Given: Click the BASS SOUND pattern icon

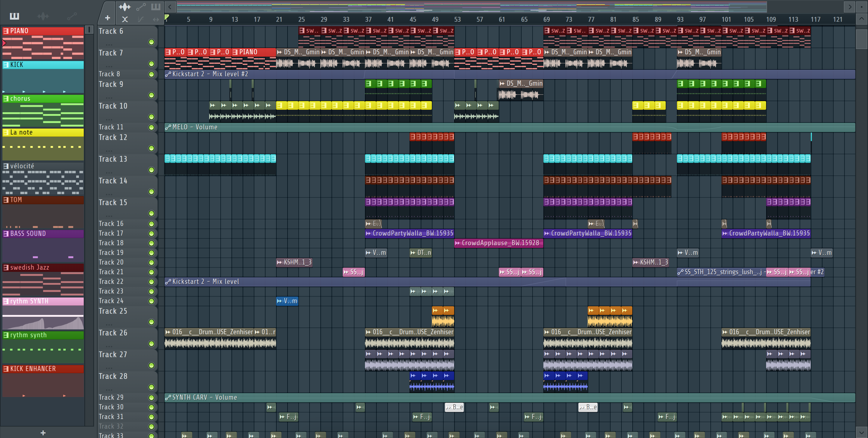Looking at the screenshot, I should [6, 233].
